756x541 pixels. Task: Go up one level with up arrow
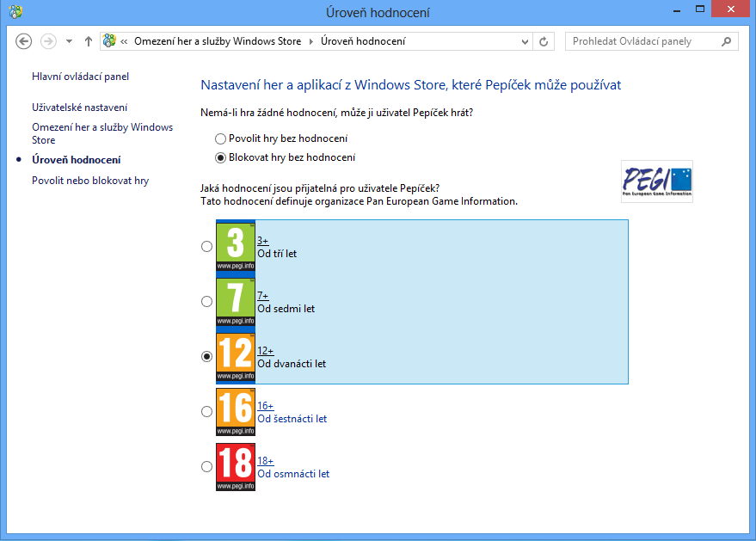tap(89, 41)
